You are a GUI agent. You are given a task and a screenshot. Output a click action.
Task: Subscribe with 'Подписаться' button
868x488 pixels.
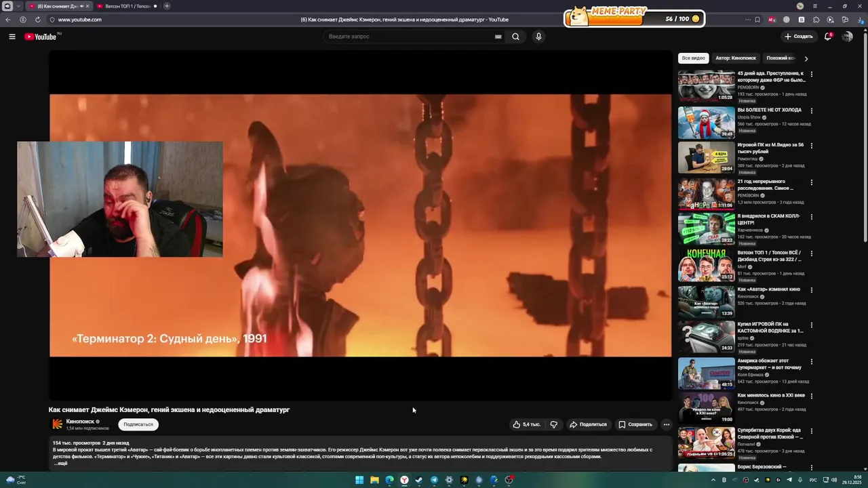[138, 424]
